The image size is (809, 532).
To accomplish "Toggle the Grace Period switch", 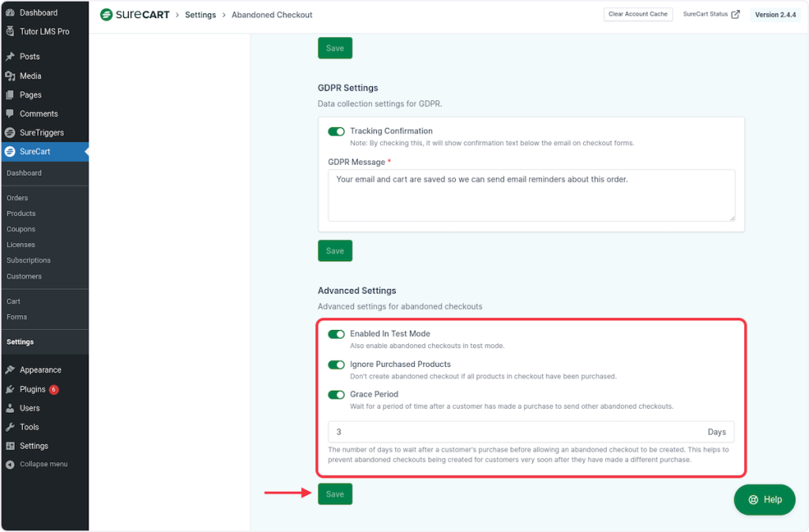I will coord(337,395).
